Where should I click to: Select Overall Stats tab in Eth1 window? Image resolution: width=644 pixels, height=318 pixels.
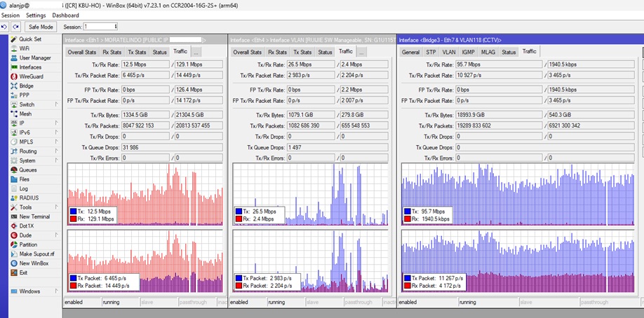point(82,52)
